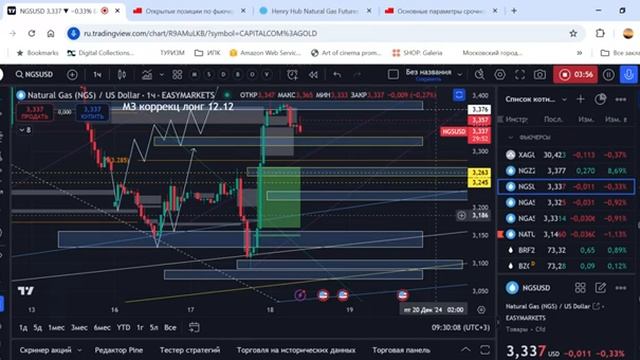Toggle the microphone button
Viewport: 640px width, 360px height.
point(629,75)
